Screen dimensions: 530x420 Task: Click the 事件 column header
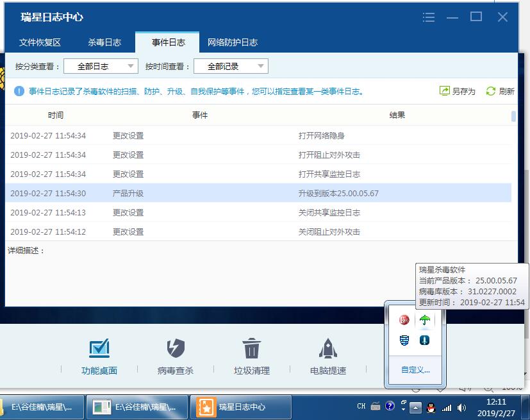click(x=200, y=115)
